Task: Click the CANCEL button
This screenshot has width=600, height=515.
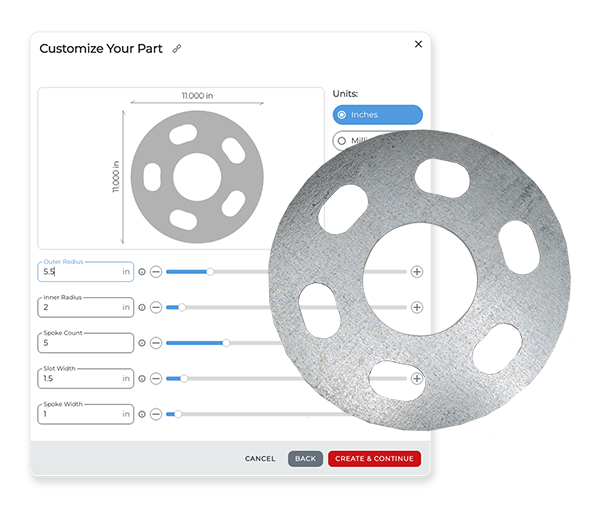Action: 260,459
